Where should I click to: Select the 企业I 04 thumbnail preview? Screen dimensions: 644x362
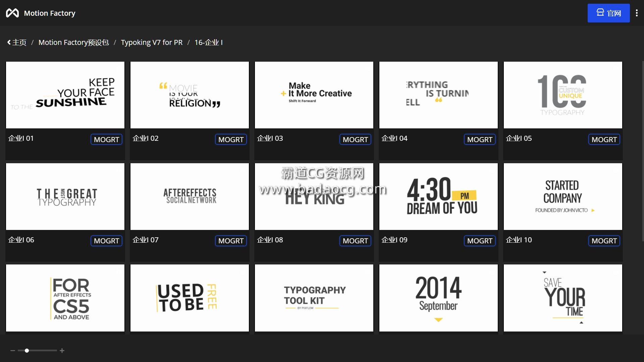438,95
